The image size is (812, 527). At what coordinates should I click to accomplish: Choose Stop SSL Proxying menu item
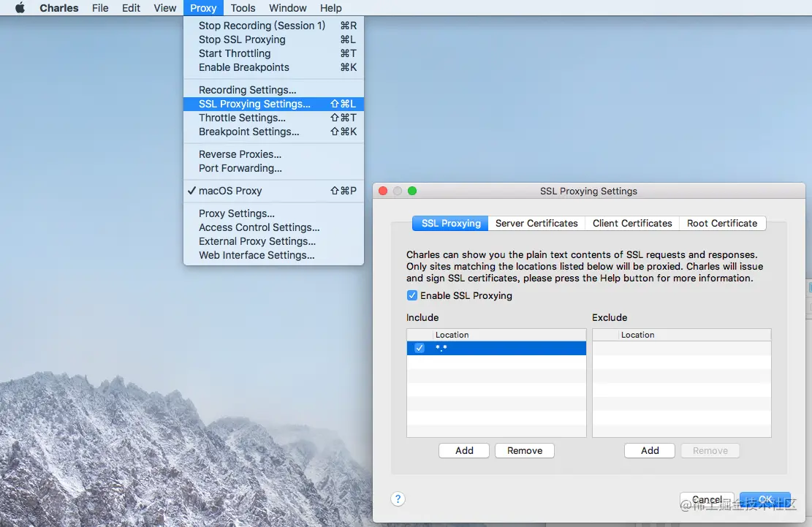[x=273, y=40]
